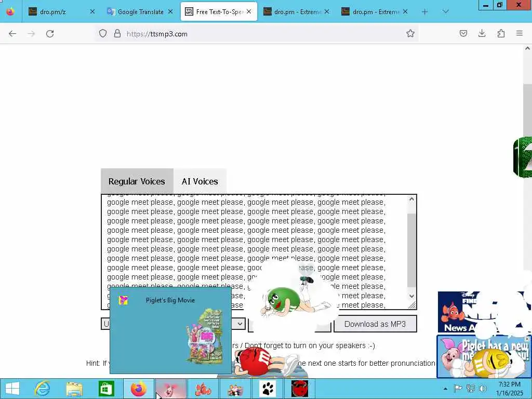Open File Explorer from the taskbar
532x399 pixels.
74,389
